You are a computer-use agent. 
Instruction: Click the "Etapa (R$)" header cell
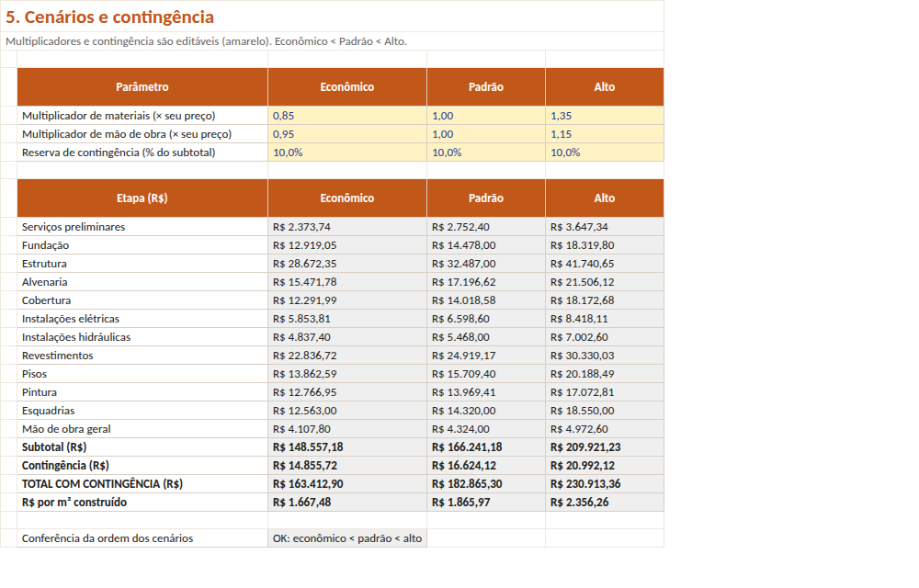[x=142, y=198]
